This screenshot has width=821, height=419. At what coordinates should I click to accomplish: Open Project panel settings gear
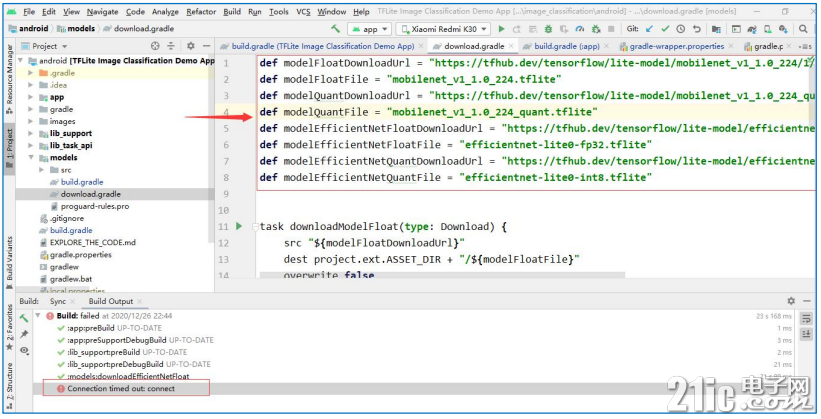coord(191,46)
